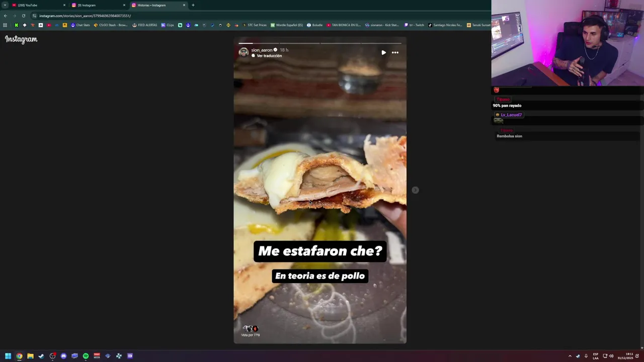
Task: Open Spotify from the taskbar
Action: [86, 356]
